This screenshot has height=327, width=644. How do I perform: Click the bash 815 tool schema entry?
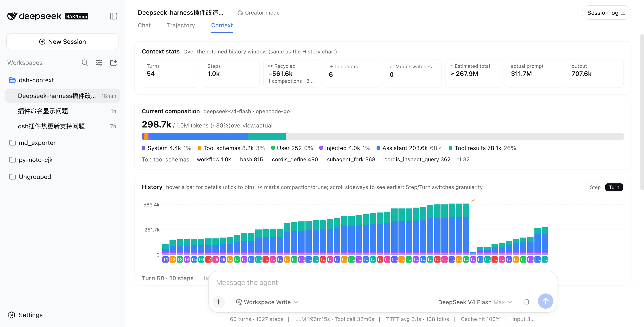[x=251, y=159]
